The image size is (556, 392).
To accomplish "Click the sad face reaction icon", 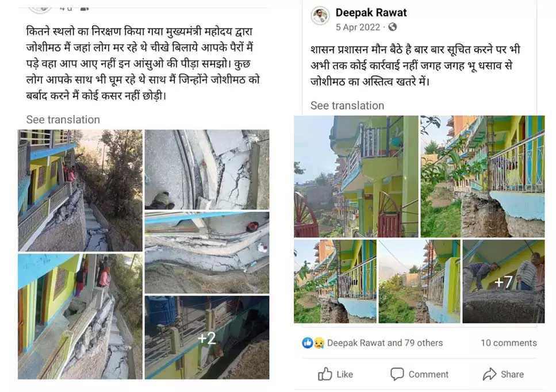I will click(319, 343).
